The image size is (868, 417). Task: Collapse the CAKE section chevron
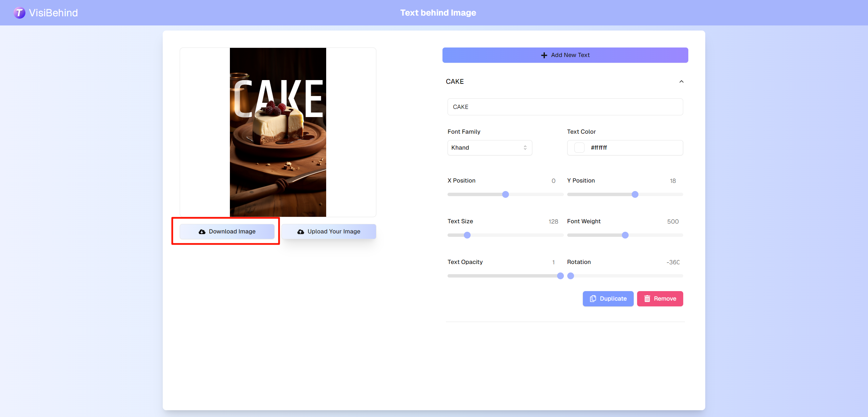pos(681,81)
